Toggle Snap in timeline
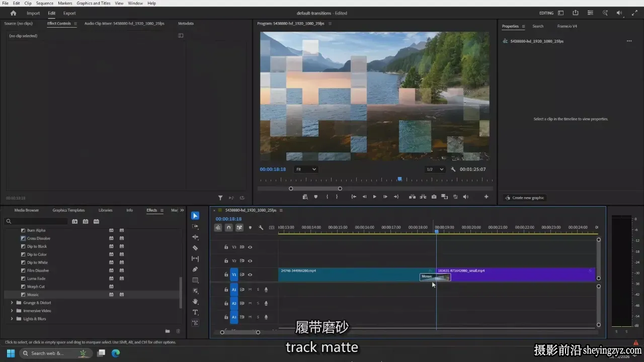 [228, 228]
